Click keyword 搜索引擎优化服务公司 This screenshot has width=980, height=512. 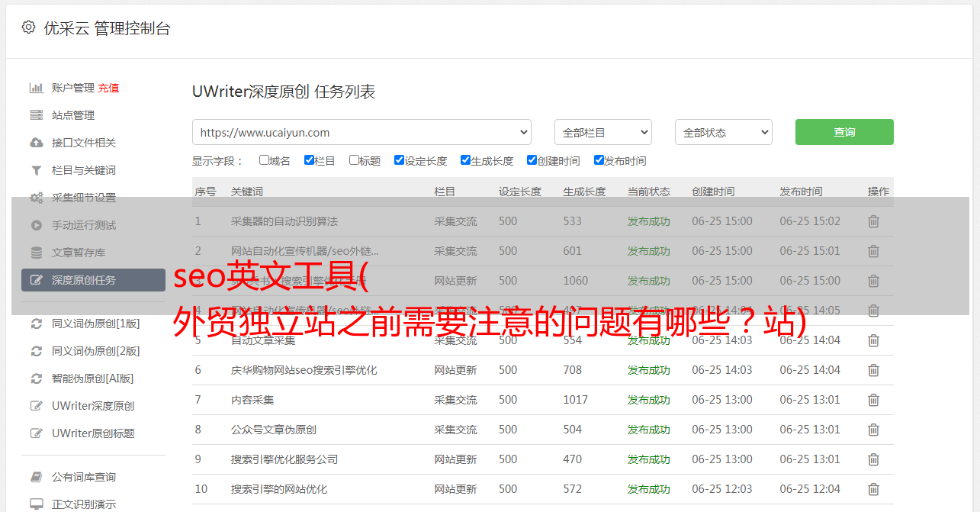point(284,459)
